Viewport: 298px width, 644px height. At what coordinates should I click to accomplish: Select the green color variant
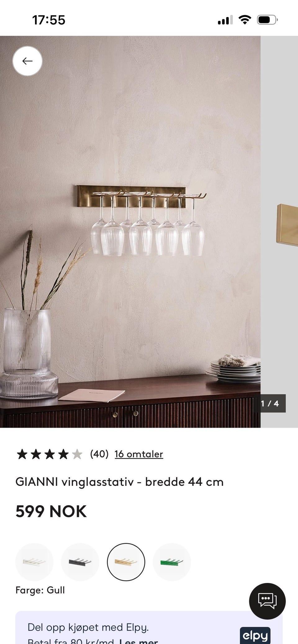pos(172,562)
